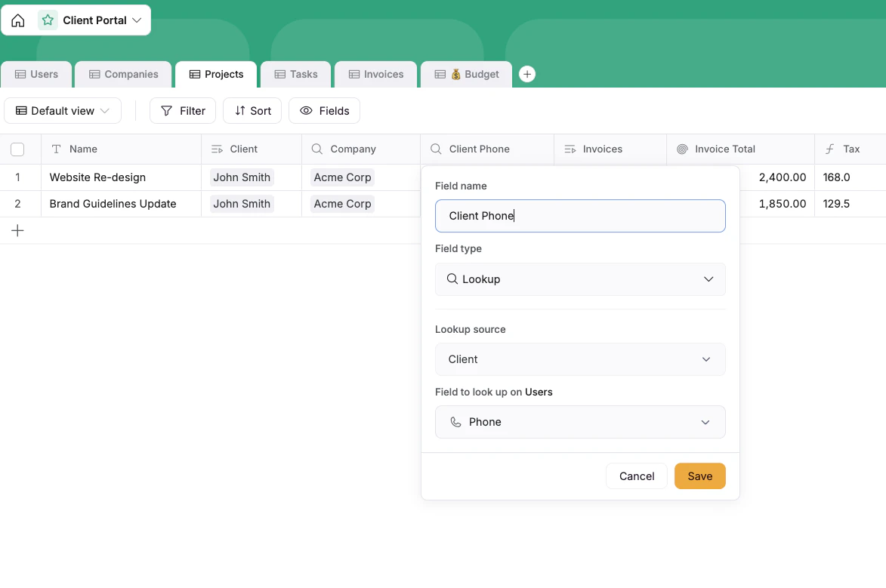Click the formula icon in Tax header
The height and width of the screenshot is (588, 886).
829,149
